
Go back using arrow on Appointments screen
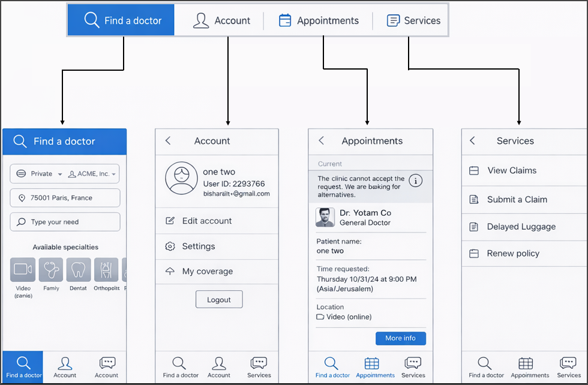coord(322,140)
